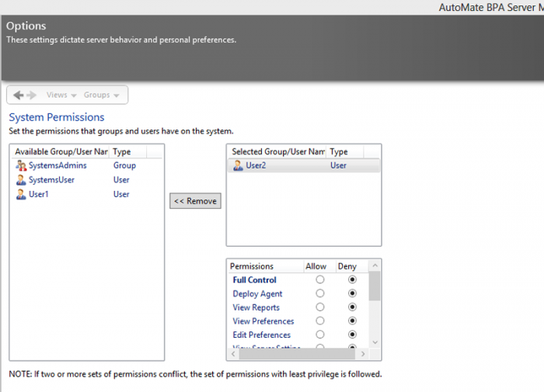Click the back arrow navigation icon
Viewport: 544px width, 392px height.
pyautogui.click(x=18, y=95)
